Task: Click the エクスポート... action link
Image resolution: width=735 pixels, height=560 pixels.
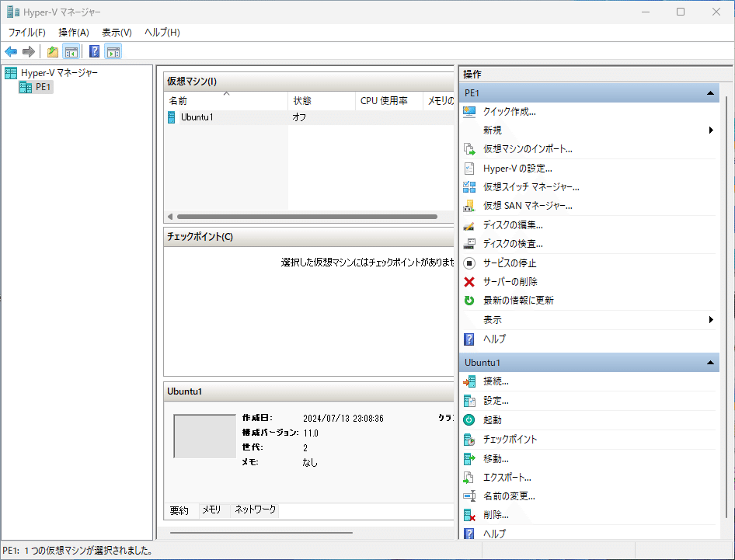Action: (x=507, y=478)
